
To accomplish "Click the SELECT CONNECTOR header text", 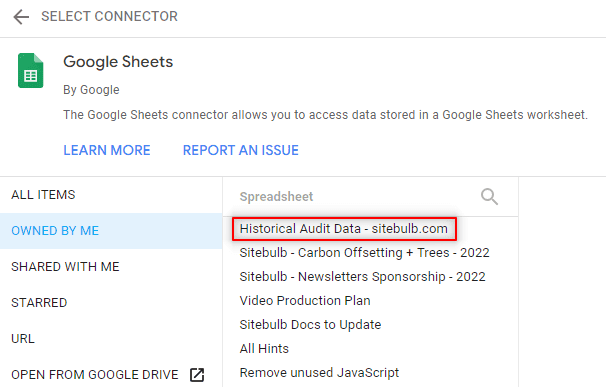I will [109, 17].
